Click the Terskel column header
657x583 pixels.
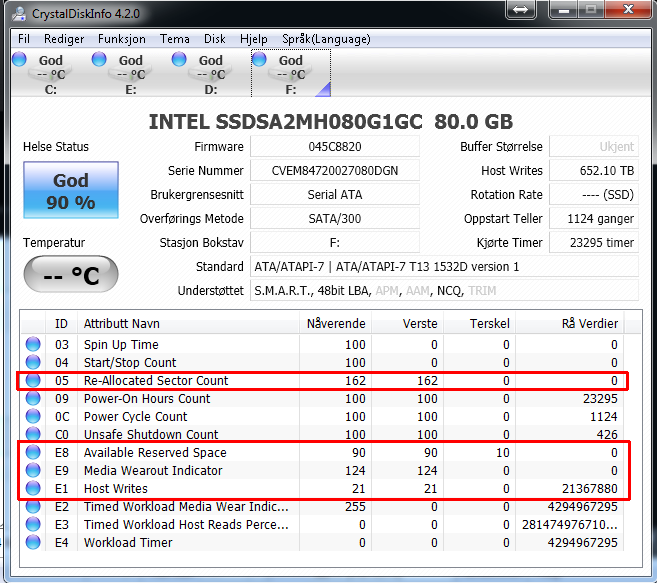[x=480, y=324]
